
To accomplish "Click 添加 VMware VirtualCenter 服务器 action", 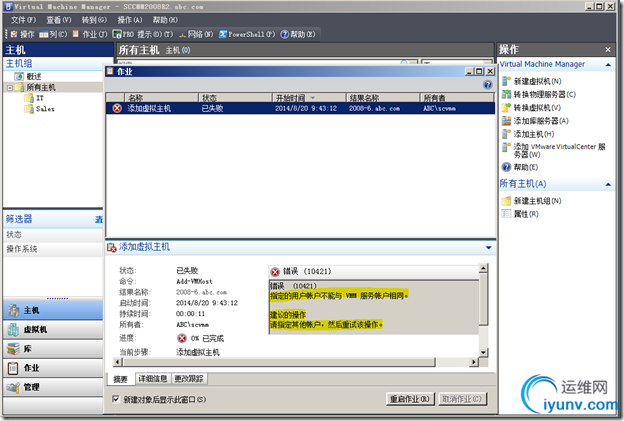I will pyautogui.click(x=554, y=150).
